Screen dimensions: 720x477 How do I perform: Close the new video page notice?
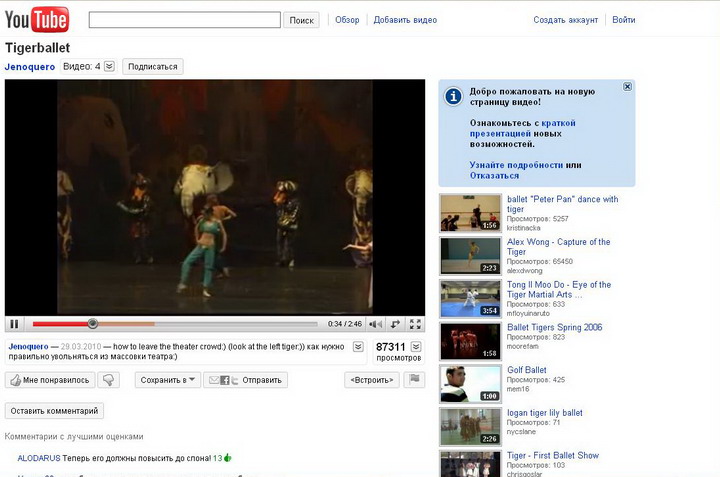click(627, 87)
